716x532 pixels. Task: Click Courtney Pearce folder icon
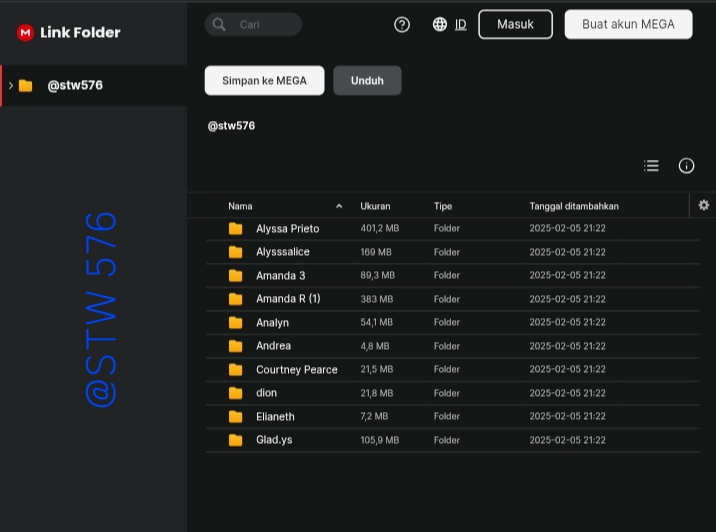236,369
